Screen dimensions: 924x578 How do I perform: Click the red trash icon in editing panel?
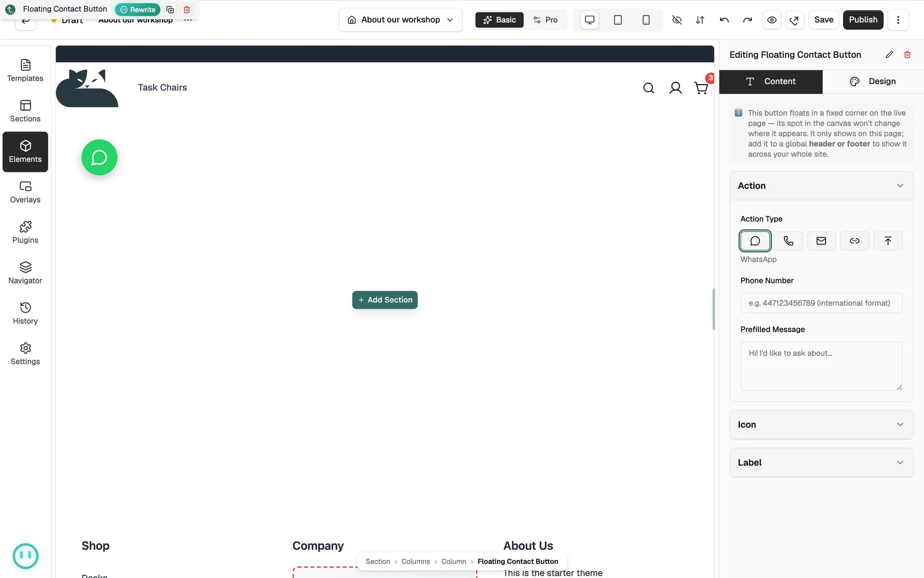(907, 55)
